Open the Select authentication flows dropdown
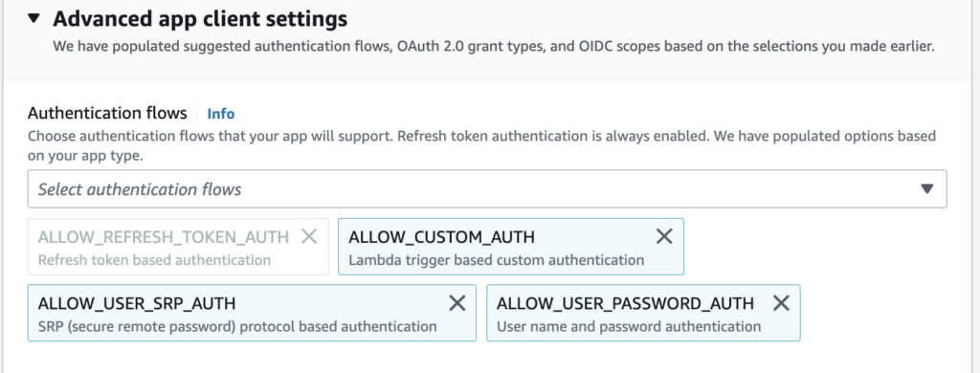 pyautogui.click(x=487, y=188)
